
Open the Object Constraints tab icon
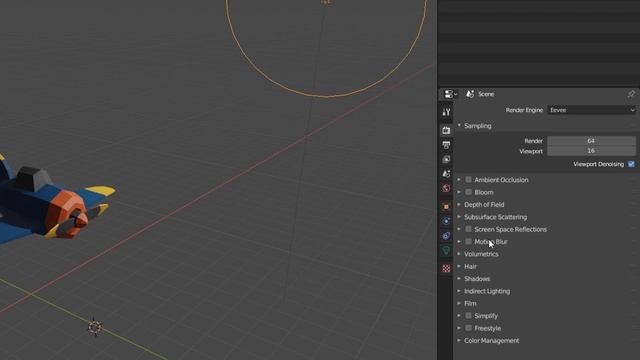pos(446,236)
